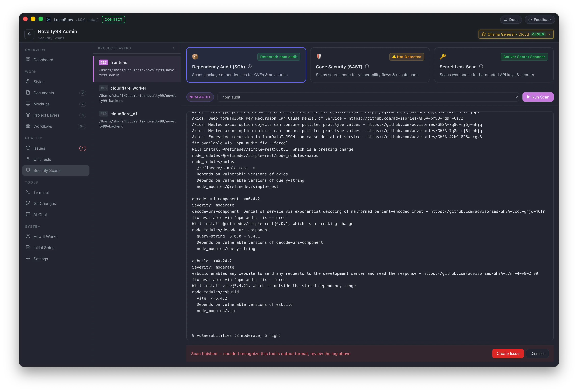This screenshot has height=392, width=578.
Task: Click the package box icon in Dependency Audit card
Action: (195, 57)
